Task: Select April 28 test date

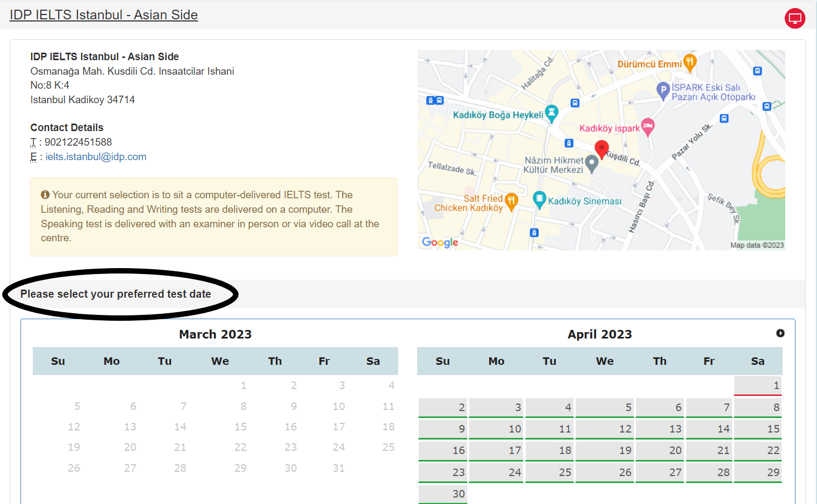Action: click(709, 473)
